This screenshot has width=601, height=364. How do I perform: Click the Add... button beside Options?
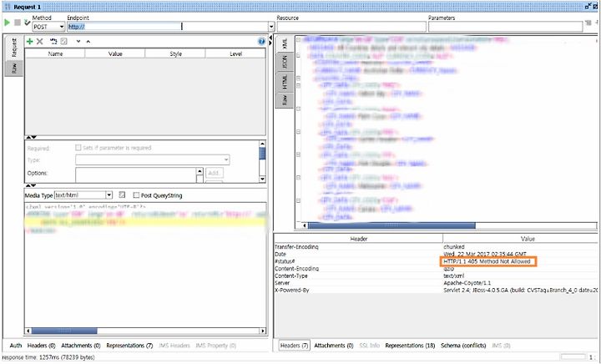pos(214,173)
